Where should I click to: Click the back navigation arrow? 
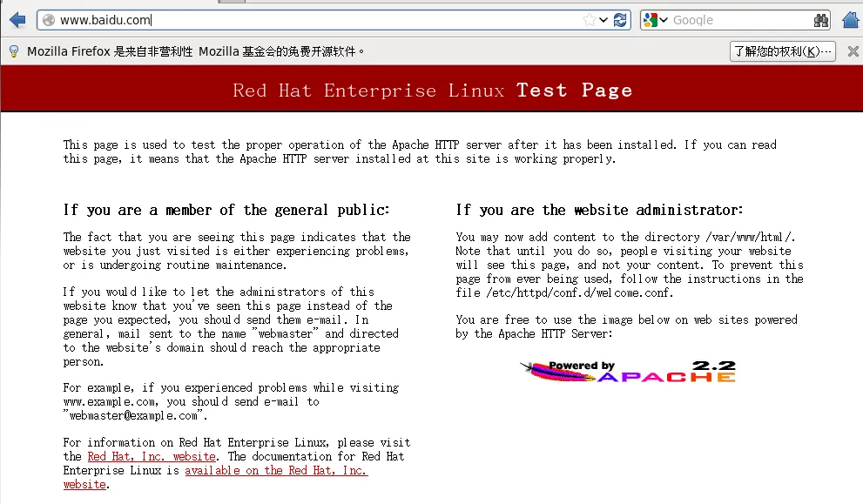click(x=17, y=20)
